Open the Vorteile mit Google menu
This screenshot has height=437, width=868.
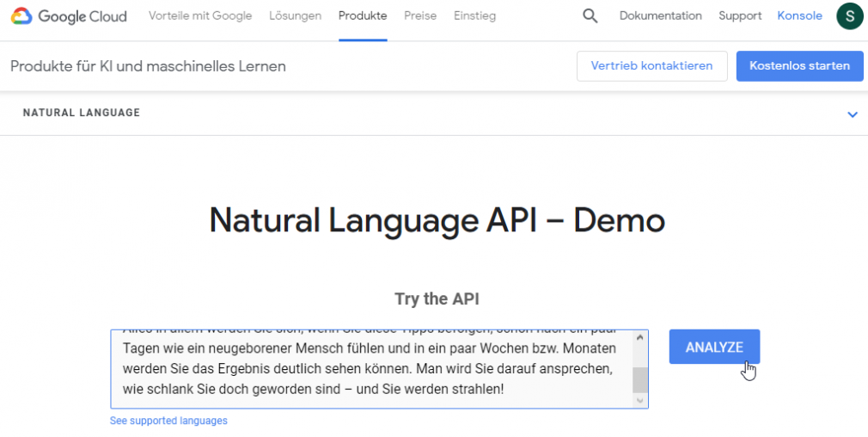(x=200, y=16)
